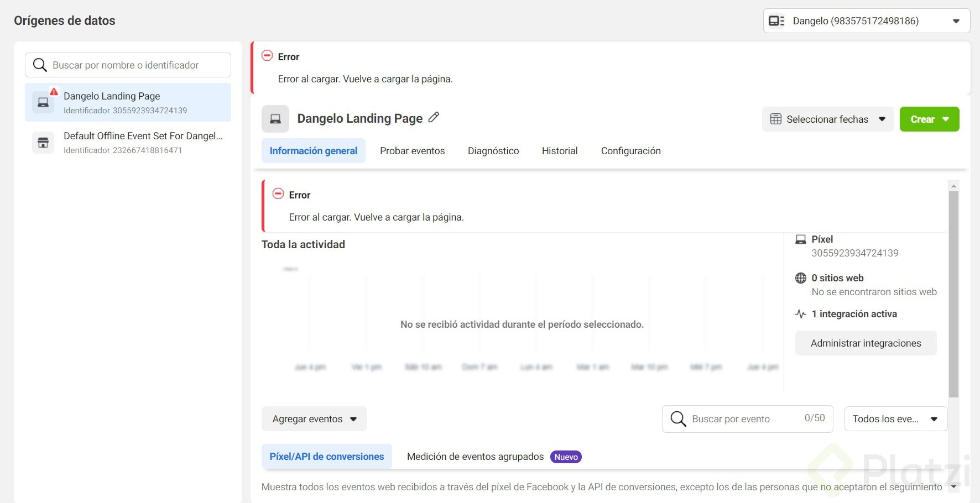The image size is (980, 503).
Task: Select Default Offline Event Set data source
Action: [128, 143]
